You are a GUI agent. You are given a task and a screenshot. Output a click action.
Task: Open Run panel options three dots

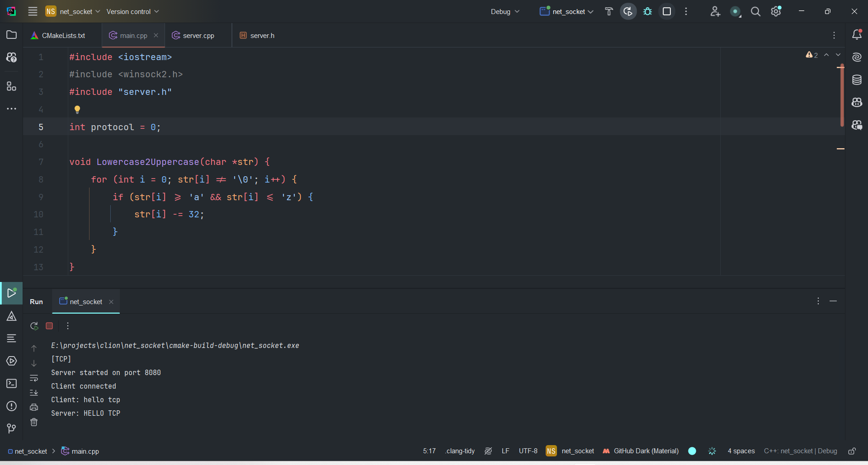click(x=818, y=301)
